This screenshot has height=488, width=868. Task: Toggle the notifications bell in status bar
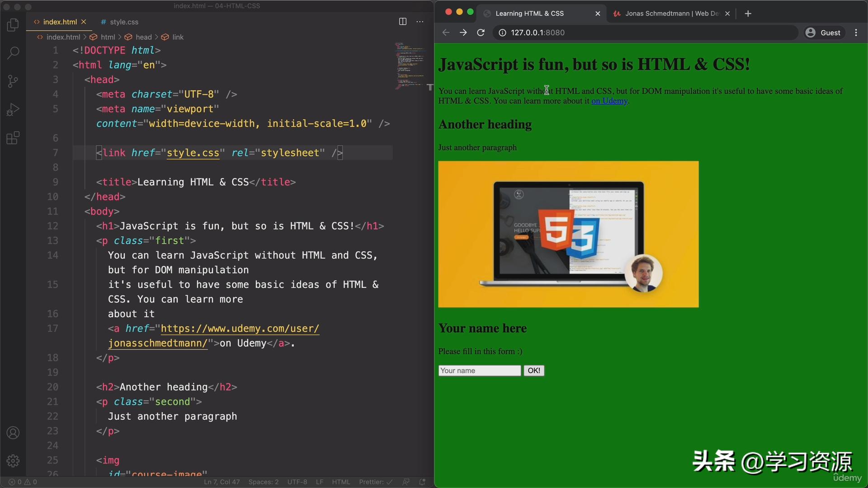click(422, 482)
